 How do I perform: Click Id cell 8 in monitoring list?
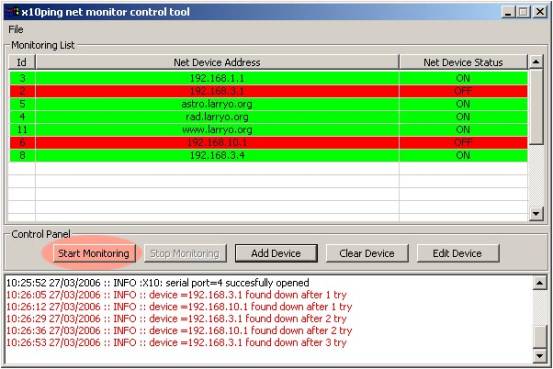[22, 156]
